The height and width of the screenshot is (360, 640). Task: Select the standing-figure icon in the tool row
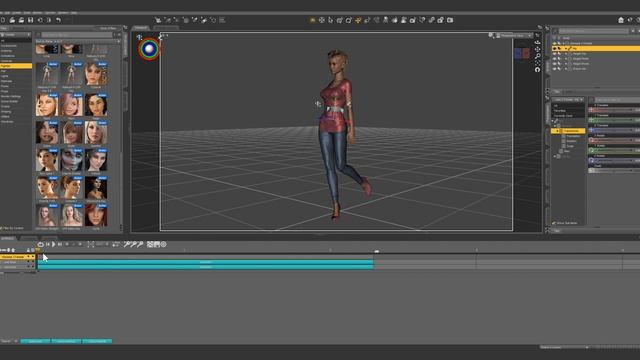385,20
